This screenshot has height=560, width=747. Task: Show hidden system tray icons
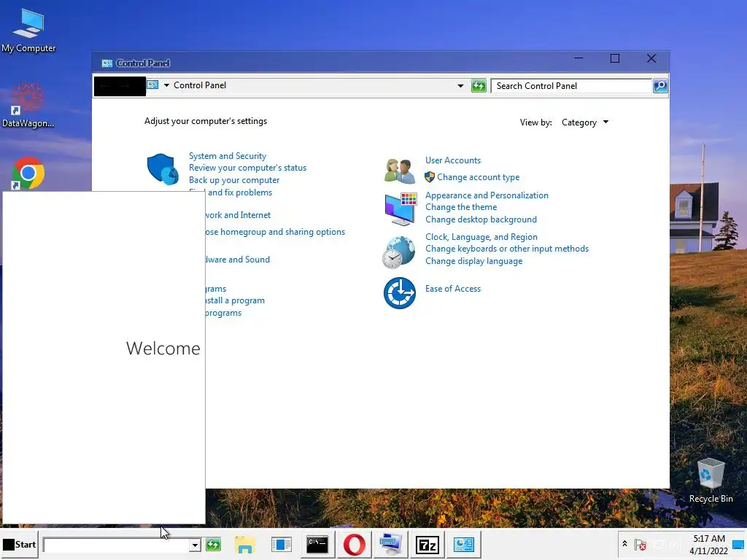point(624,544)
